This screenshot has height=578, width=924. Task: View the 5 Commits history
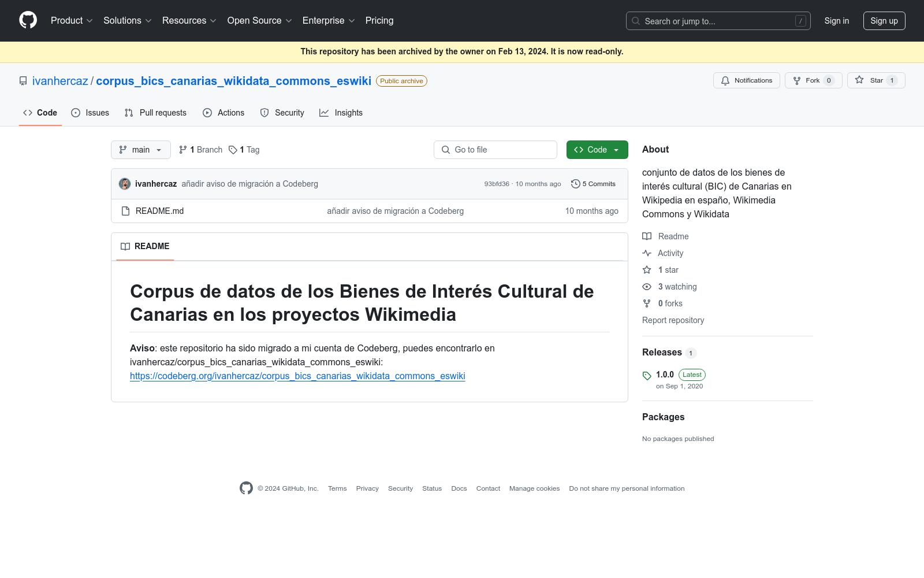point(593,184)
